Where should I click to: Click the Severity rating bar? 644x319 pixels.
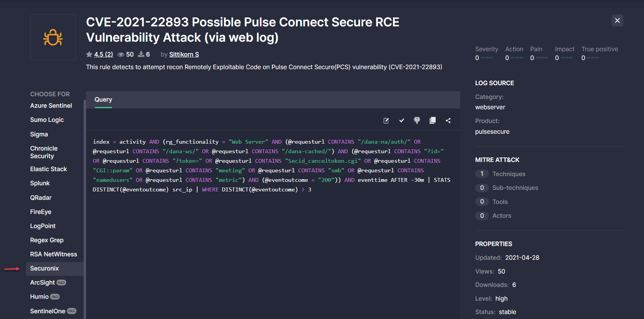(x=487, y=58)
